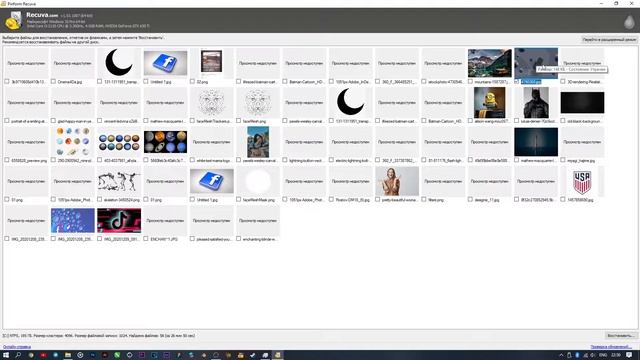Select the two-row planet spheres thumbnail

[x=119, y=142]
